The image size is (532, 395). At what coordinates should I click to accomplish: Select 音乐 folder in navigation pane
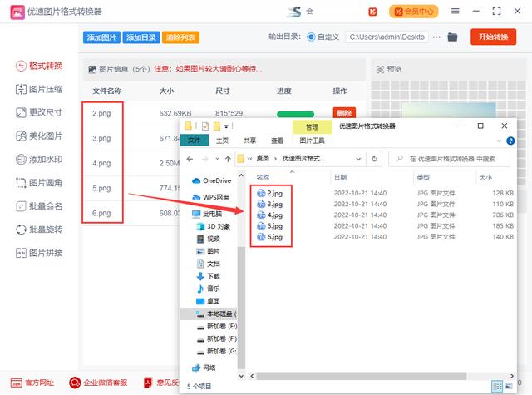209,289
